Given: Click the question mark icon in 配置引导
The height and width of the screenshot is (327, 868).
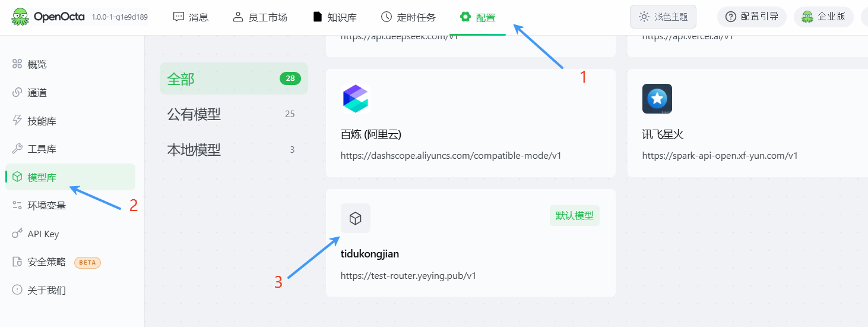Looking at the screenshot, I should coord(731,17).
